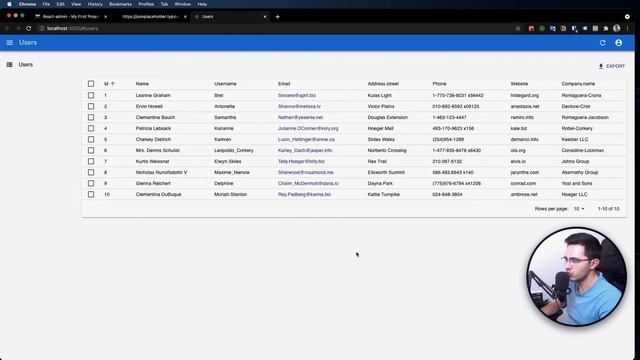The image size is (640, 360).
Task: Reload the page with the browser reload button
Action: point(29,29)
